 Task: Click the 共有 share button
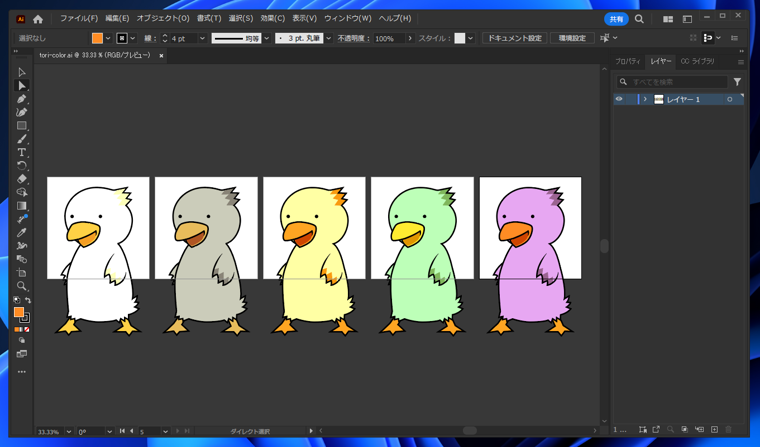coord(616,19)
